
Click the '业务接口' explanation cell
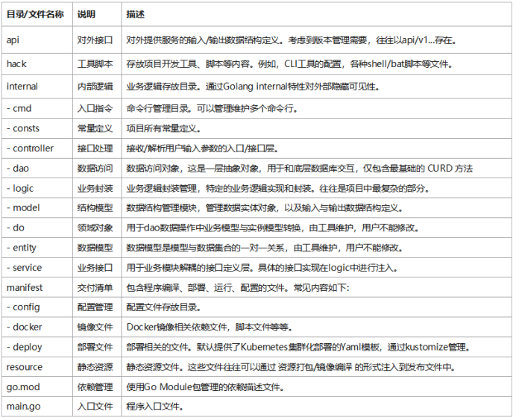(95, 267)
